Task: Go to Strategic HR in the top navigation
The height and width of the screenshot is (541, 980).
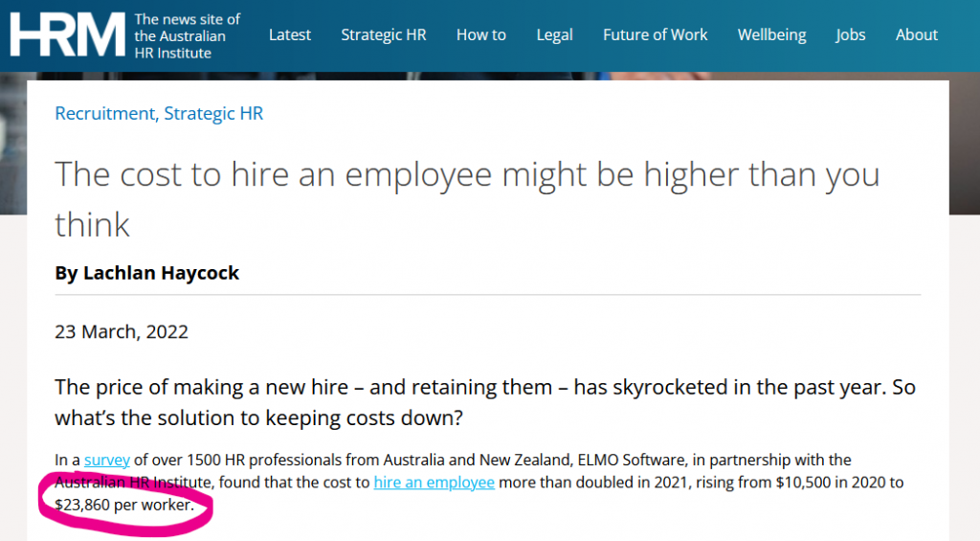Action: pyautogui.click(x=383, y=34)
